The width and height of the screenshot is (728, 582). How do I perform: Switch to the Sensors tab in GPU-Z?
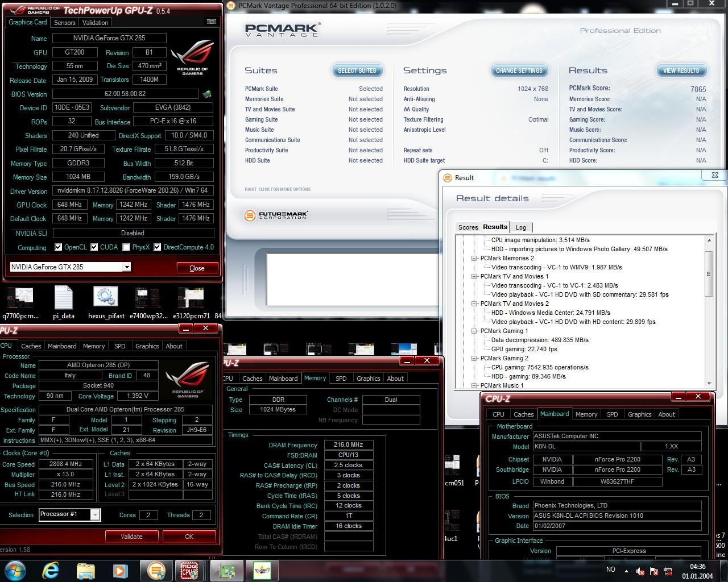[64, 23]
